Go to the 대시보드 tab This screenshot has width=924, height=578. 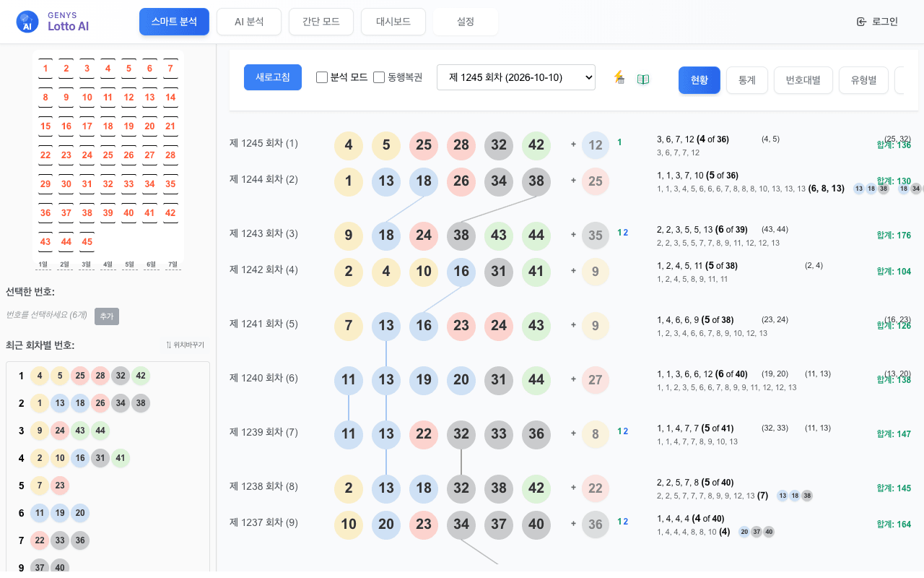pyautogui.click(x=393, y=22)
